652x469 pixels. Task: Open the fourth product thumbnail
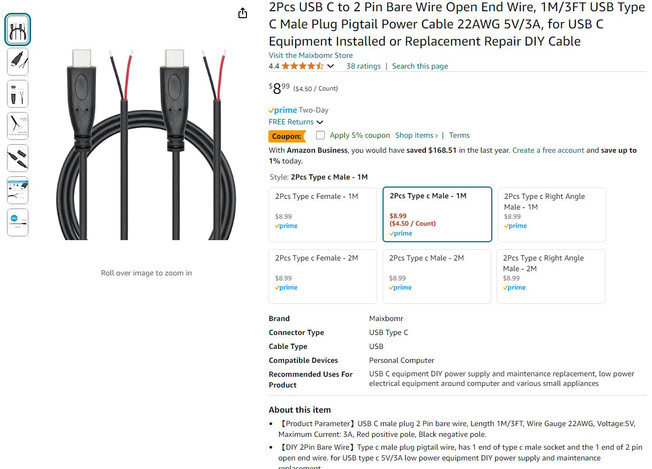pos(18,126)
